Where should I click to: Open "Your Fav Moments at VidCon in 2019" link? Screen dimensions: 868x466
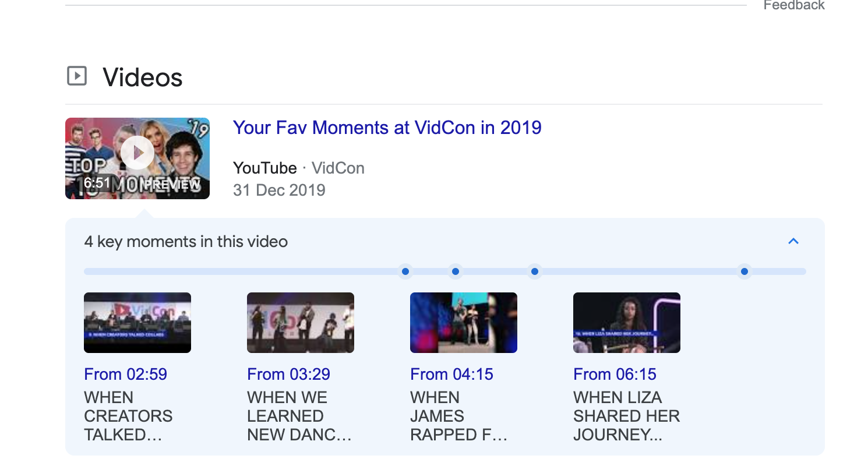point(387,128)
